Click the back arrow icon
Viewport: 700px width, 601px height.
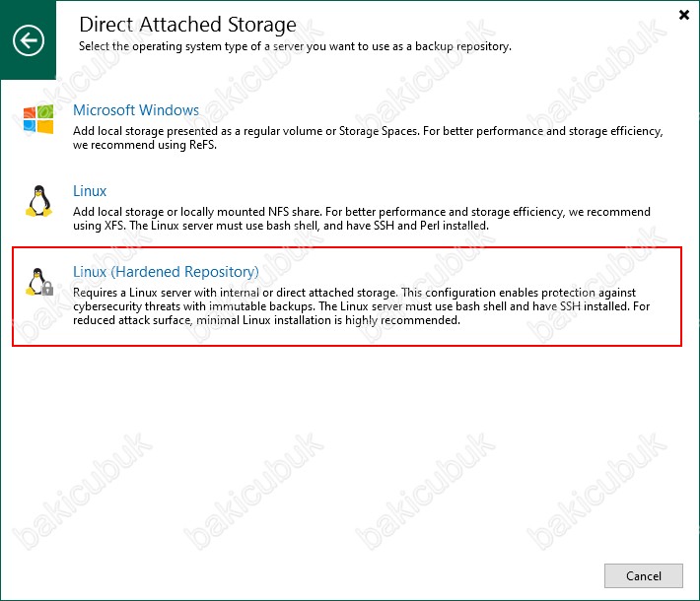click(29, 40)
